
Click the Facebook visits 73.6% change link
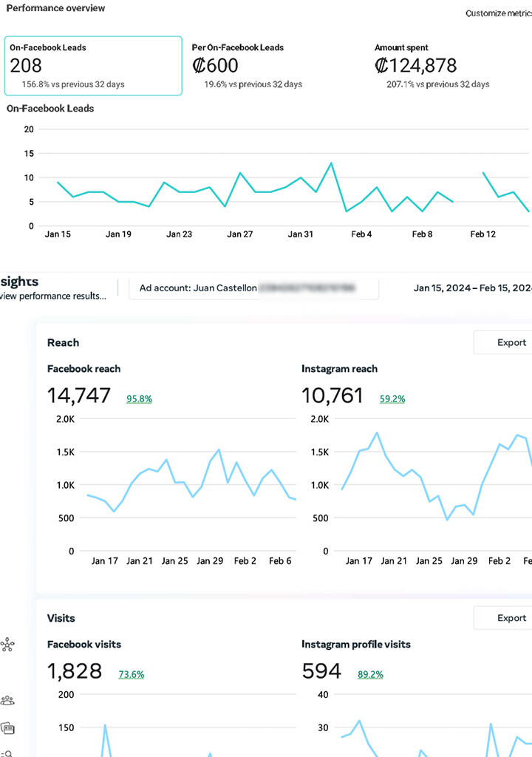point(132,674)
